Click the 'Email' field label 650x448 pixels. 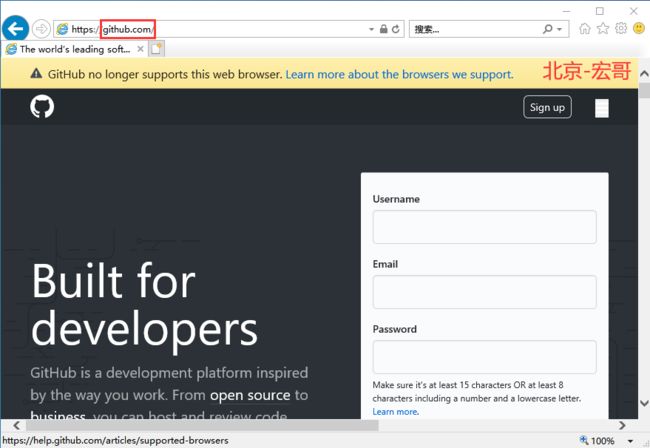point(385,264)
